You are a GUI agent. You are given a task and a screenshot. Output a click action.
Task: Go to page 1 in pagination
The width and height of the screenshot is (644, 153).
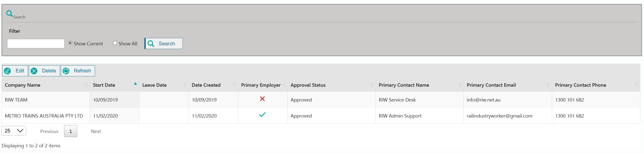(x=70, y=131)
